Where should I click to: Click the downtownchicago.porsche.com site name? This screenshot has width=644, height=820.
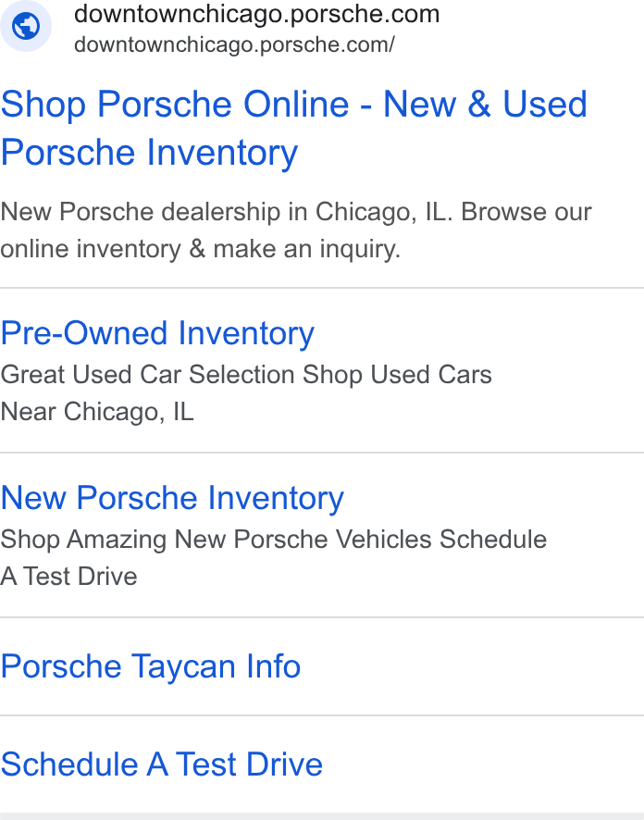pos(256,14)
